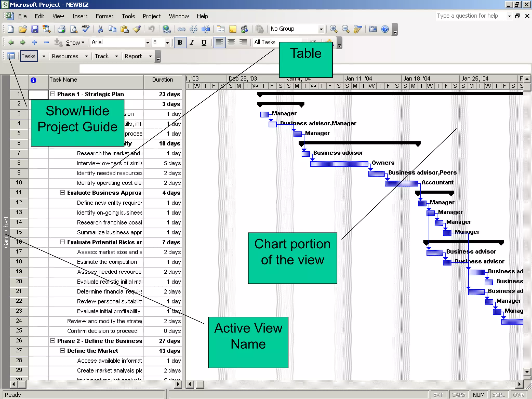Outdent the task with the green left arrow
This screenshot has height=399, width=532.
[x=11, y=42]
